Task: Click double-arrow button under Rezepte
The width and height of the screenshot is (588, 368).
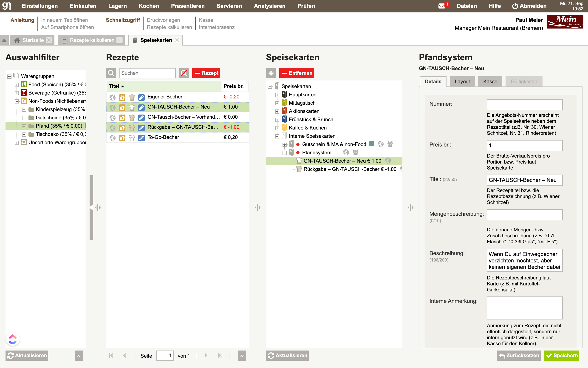Action: click(242, 356)
